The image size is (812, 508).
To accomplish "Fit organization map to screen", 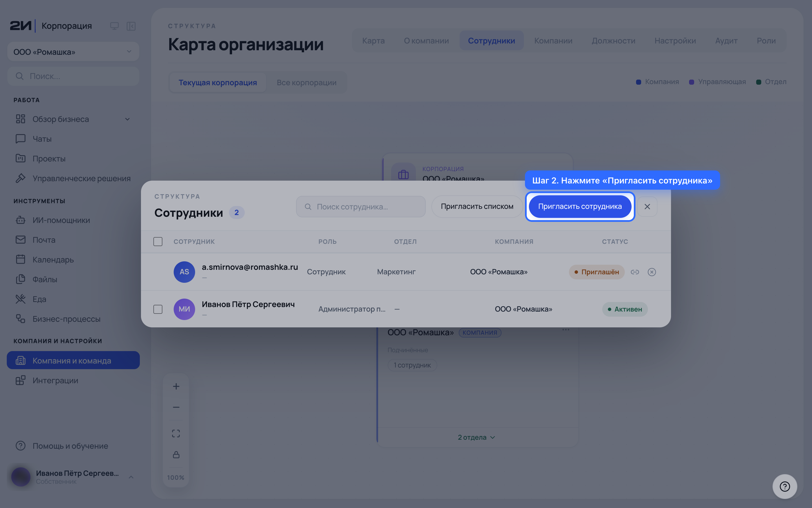I will (x=176, y=433).
